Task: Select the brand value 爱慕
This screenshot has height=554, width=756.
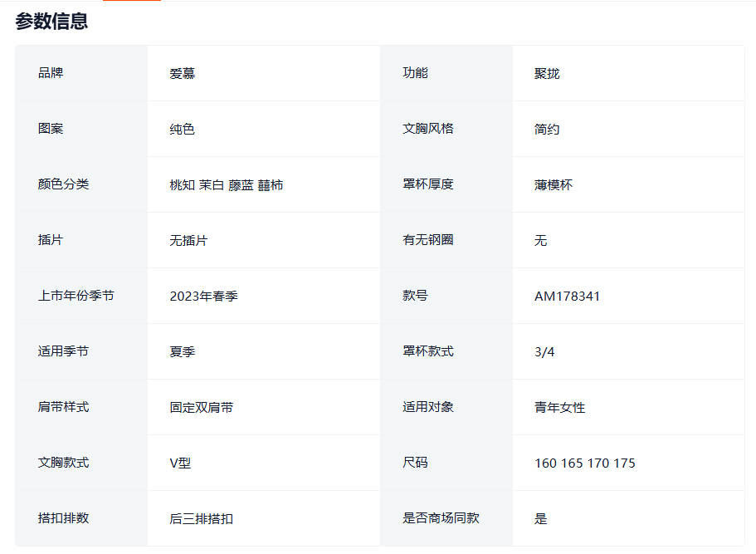Action: [182, 74]
